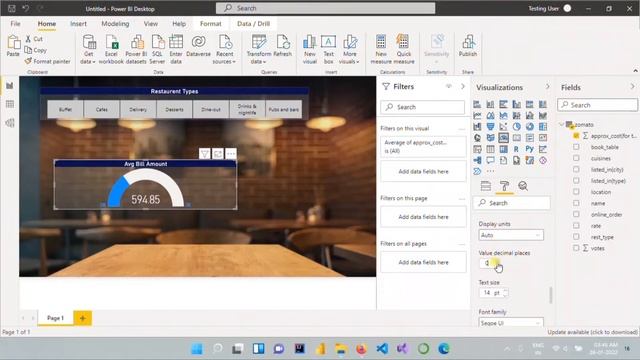Collapse the Filters pane

tap(463, 87)
